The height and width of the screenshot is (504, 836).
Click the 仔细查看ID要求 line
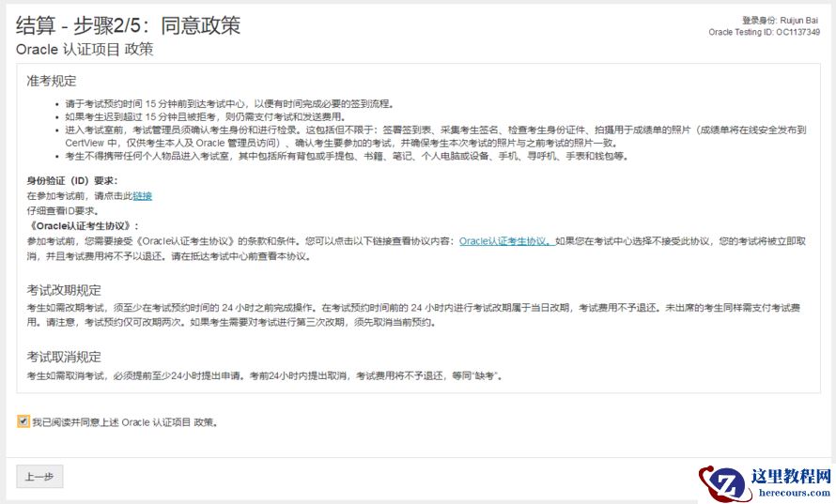[x=63, y=211]
